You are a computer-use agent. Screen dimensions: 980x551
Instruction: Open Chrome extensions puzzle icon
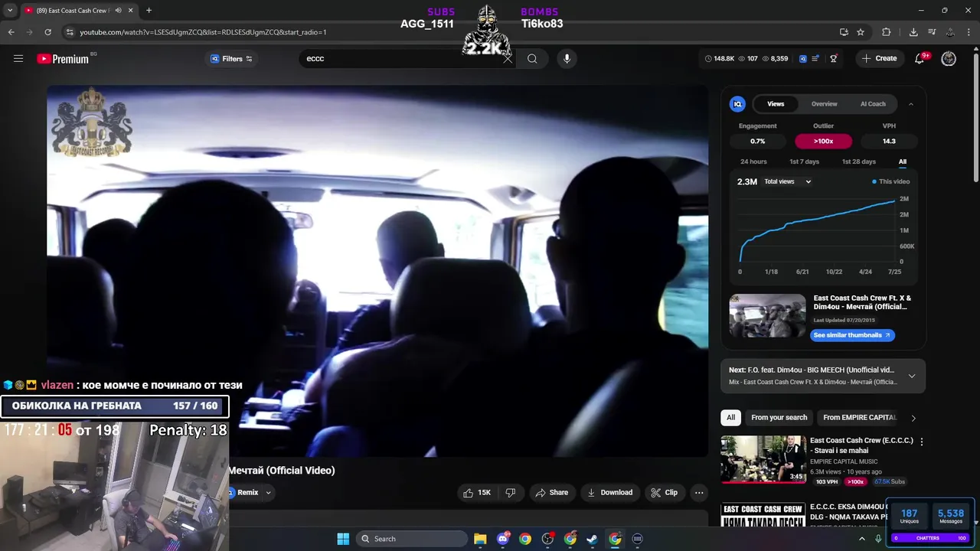pyautogui.click(x=887, y=32)
